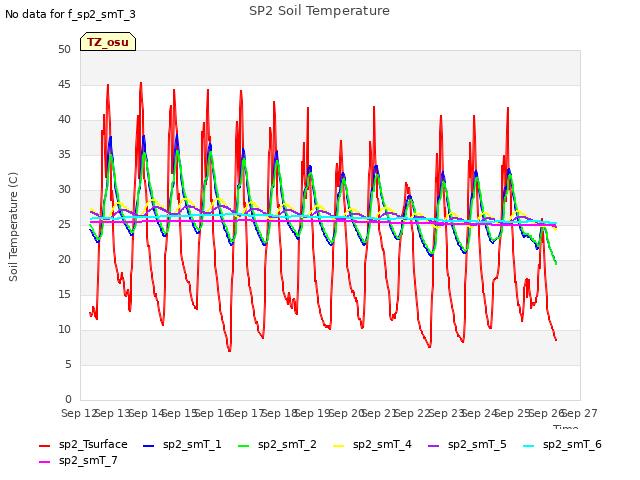
Task: Click the red sp2_Tsurface legend swatch
Action: [44, 446]
